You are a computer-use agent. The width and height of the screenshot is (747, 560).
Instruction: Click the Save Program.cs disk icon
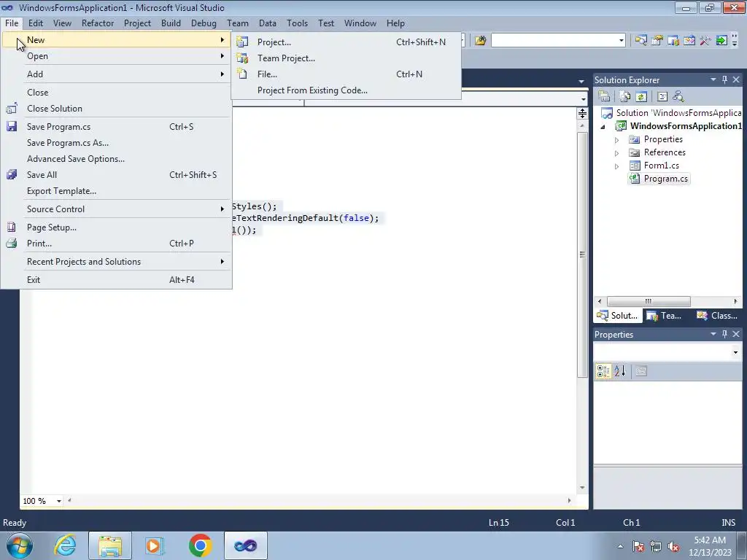[12, 127]
